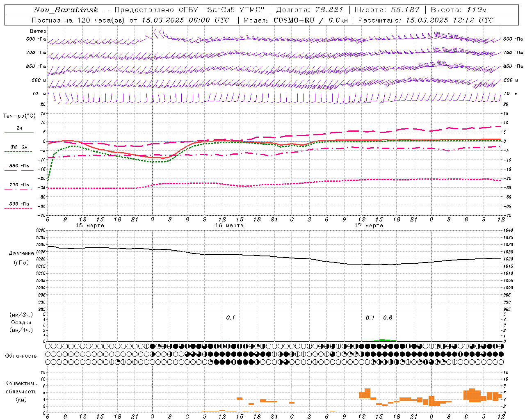Click the green precipitation bar on 17 марта
Image resolution: width=525 pixels, height=420 pixels.
click(x=385, y=340)
